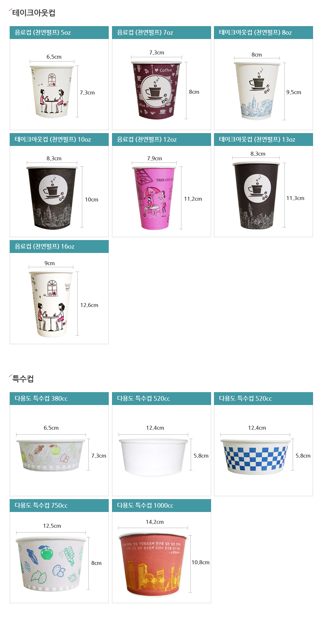Select the 750cc fruit-pattern bowl image
Image resolution: width=322 pixels, height=644 pixels.
pos(51,563)
